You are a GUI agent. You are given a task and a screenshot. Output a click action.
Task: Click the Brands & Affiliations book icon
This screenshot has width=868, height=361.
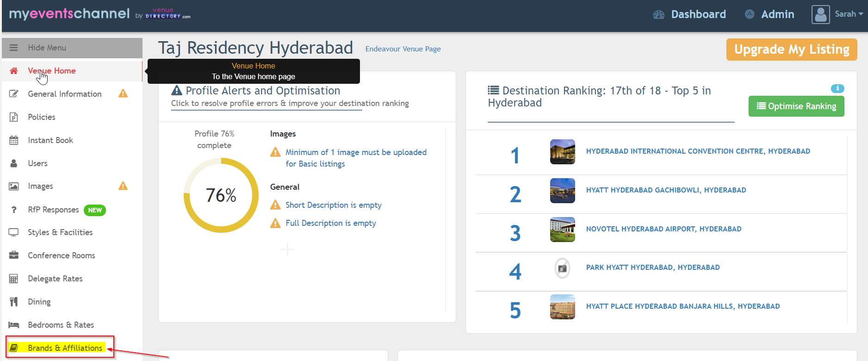pos(14,348)
